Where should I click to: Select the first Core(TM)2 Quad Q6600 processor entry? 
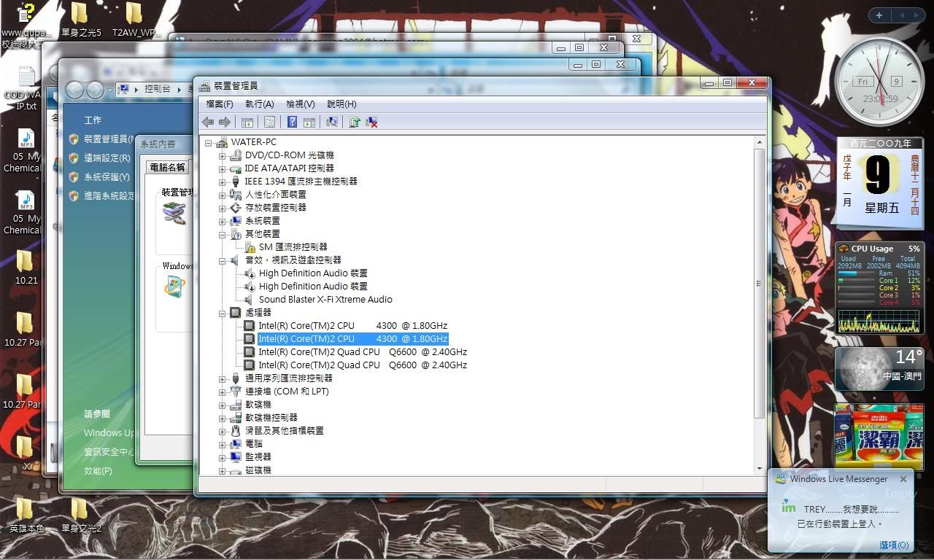coord(363,352)
